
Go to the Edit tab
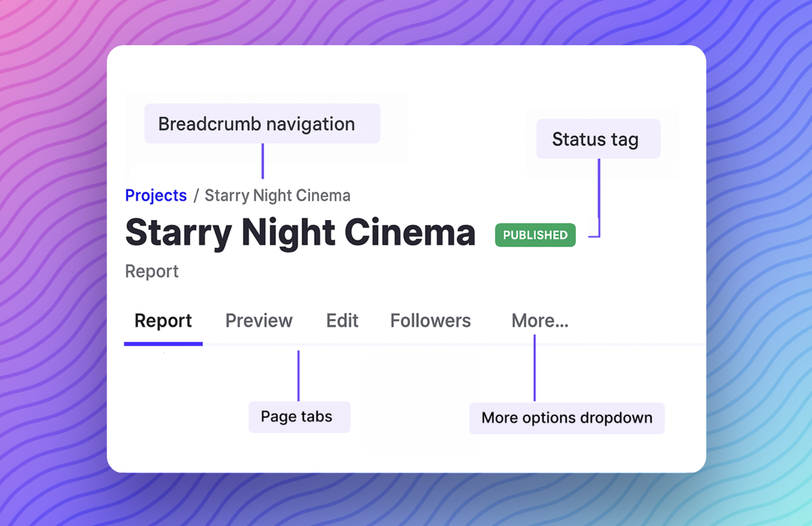coord(342,321)
